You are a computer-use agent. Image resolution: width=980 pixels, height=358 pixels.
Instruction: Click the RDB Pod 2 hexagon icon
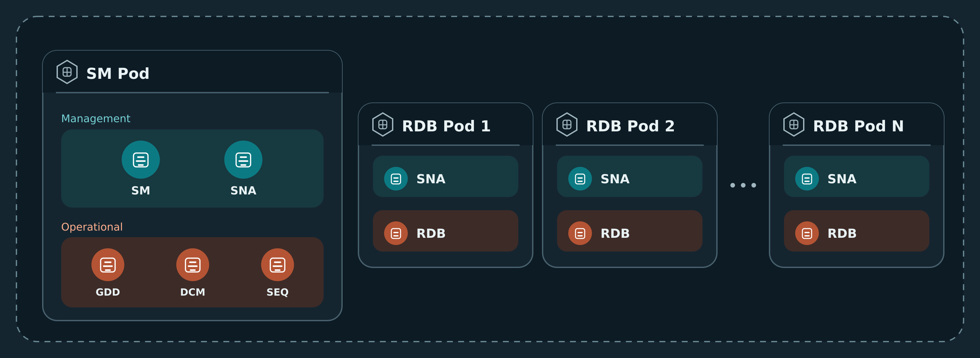click(567, 124)
